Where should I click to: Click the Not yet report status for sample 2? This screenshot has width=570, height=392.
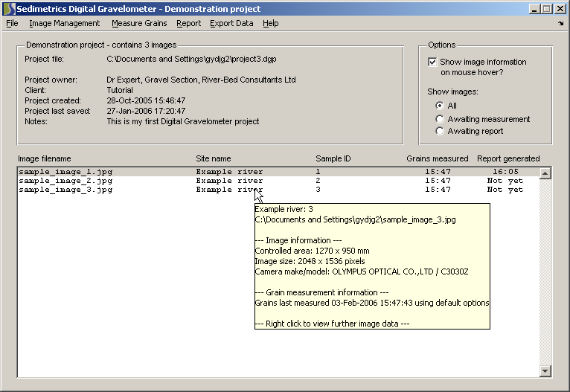tap(505, 181)
